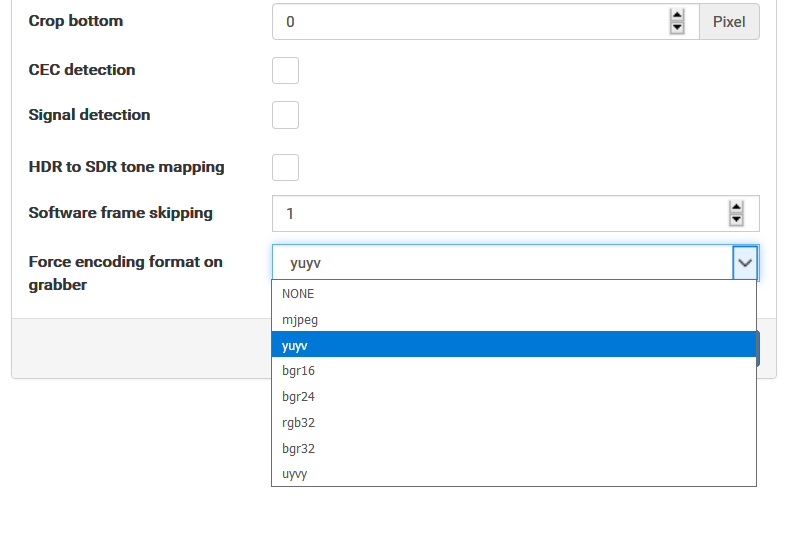Enable the CEC detection checkbox
This screenshot has height=546, width=799.
(x=285, y=70)
